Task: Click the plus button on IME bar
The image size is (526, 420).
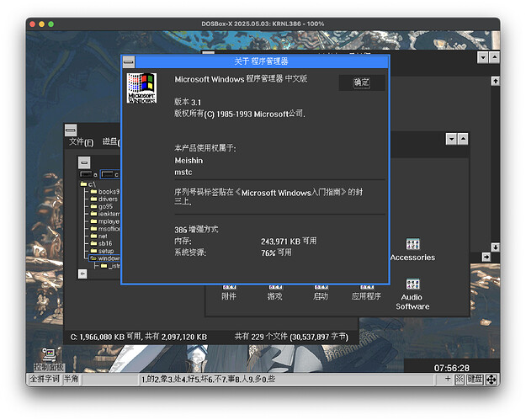Action: tap(448, 379)
